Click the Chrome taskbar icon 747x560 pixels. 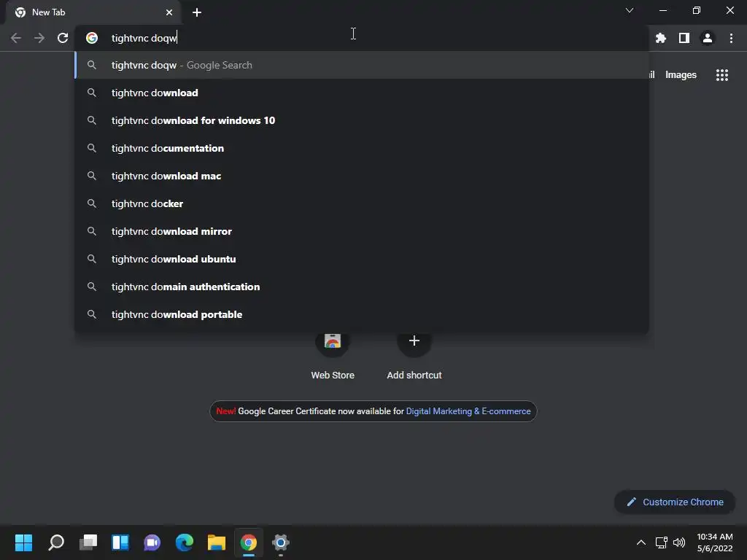pos(248,542)
